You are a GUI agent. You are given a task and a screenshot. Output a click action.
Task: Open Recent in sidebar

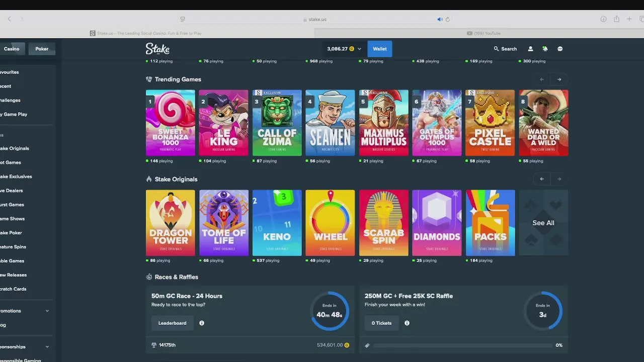click(x=6, y=86)
